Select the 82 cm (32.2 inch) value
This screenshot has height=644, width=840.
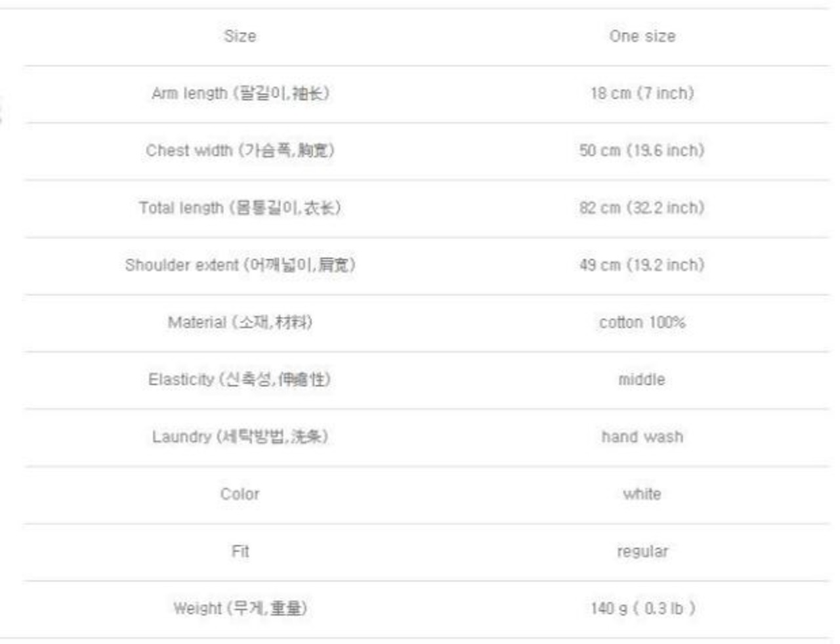click(642, 208)
